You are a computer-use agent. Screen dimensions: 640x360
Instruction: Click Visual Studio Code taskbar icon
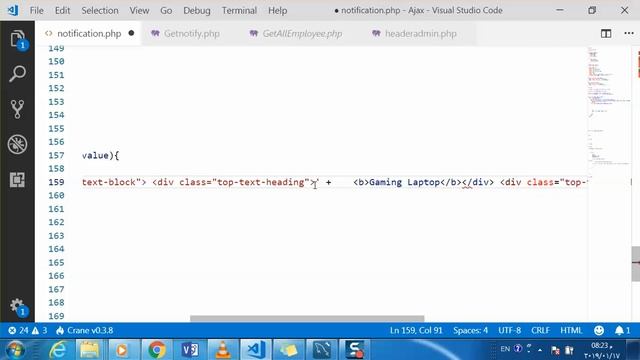256,350
